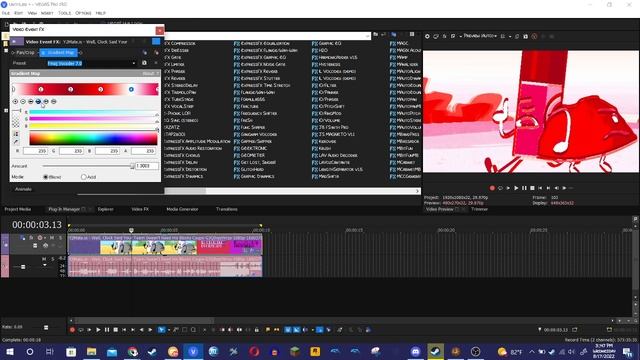
Task: Open the Tools menu
Action: tap(64, 13)
